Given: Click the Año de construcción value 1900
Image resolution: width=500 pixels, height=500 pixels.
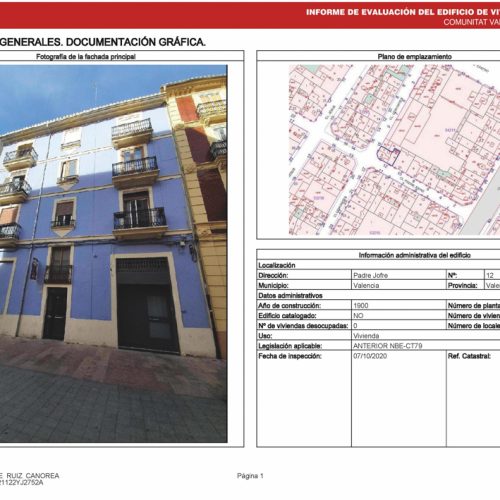Looking at the screenshot, I should pos(361,306).
